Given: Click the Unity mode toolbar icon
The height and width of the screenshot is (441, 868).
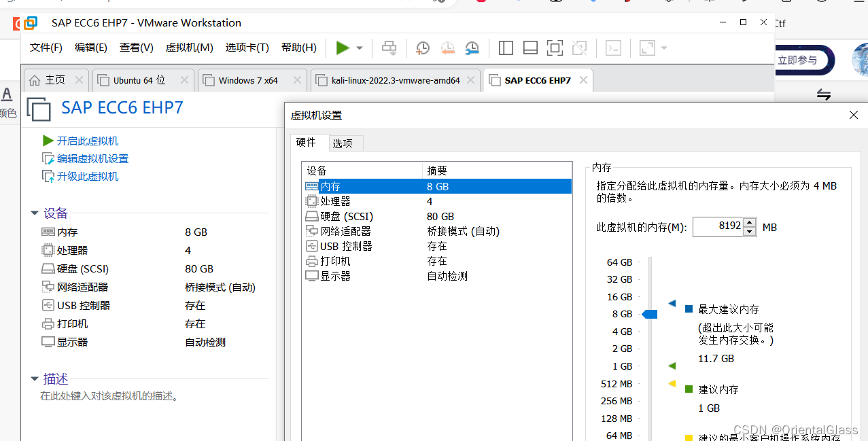Looking at the screenshot, I should pyautogui.click(x=579, y=48).
